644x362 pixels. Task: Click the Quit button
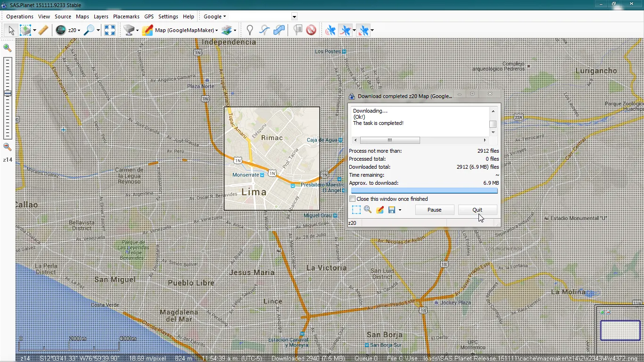click(478, 210)
